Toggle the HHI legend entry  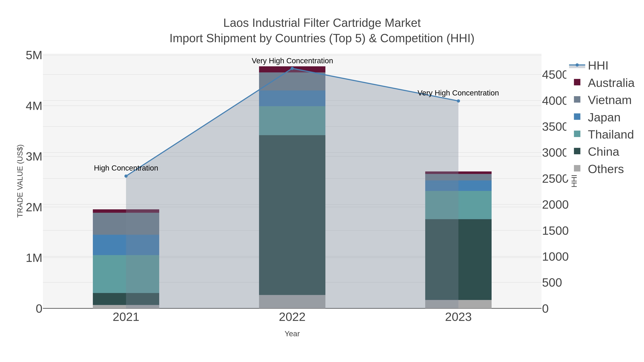pos(589,66)
